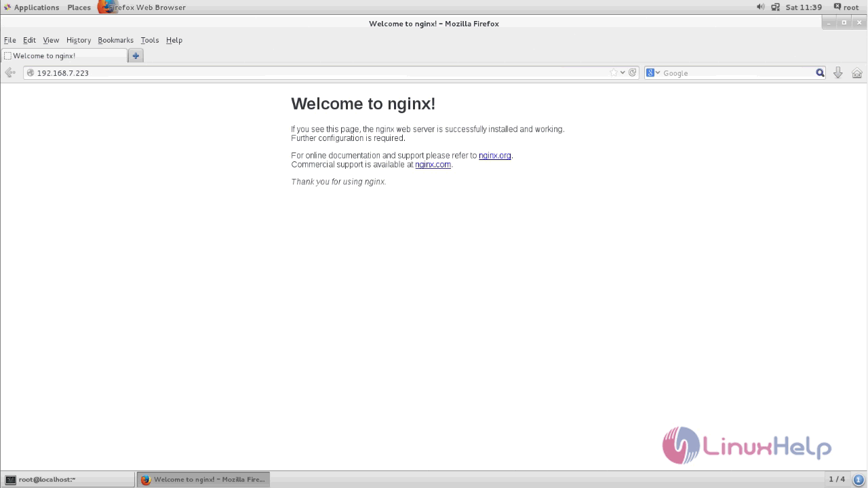Click the Welcome to nginx! heading

pos(363,104)
